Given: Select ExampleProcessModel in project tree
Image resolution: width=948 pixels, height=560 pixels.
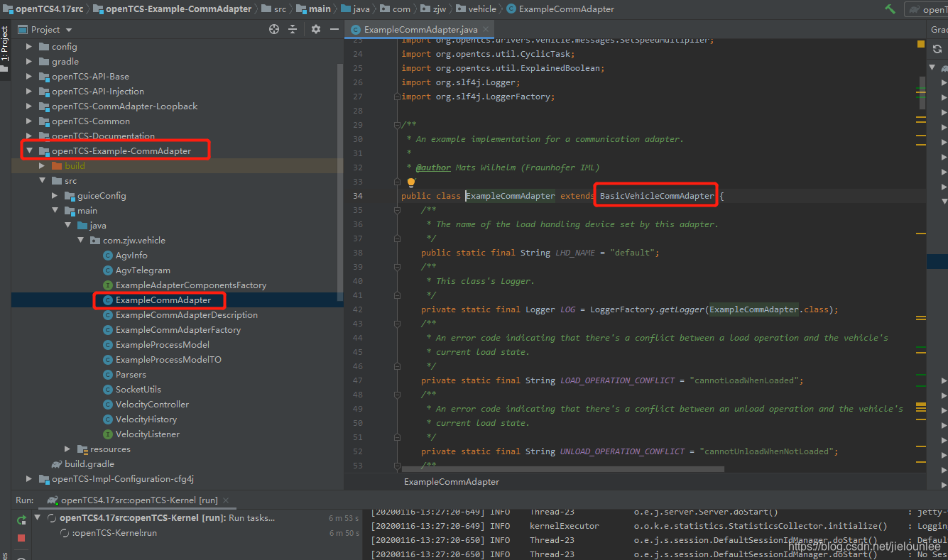Looking at the screenshot, I should click(163, 345).
